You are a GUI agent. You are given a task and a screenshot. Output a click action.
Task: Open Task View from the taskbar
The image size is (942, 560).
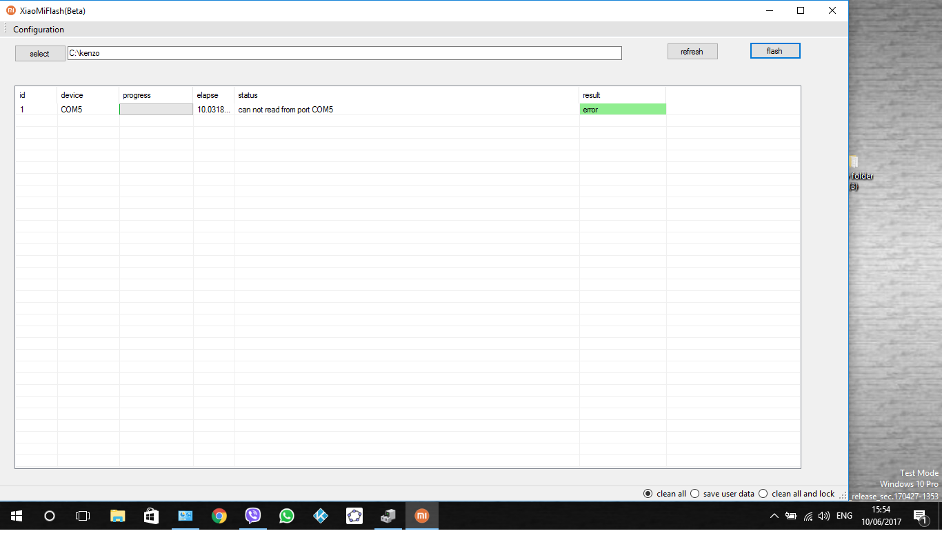(83, 516)
